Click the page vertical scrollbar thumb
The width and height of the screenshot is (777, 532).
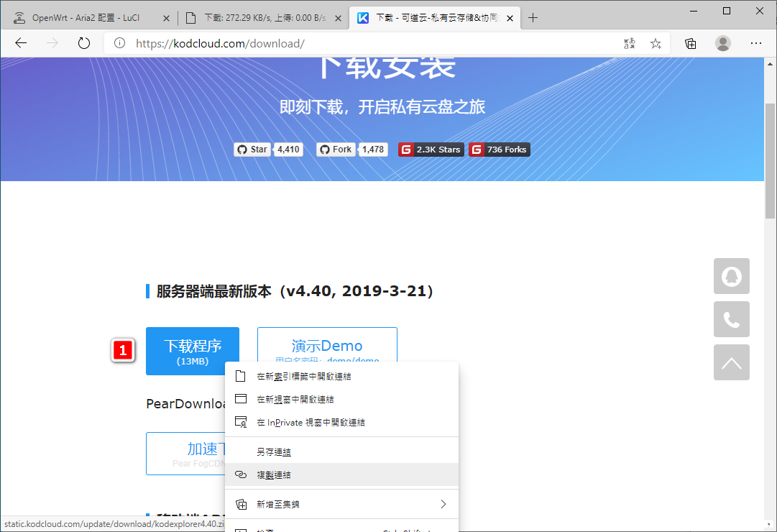tap(770, 160)
